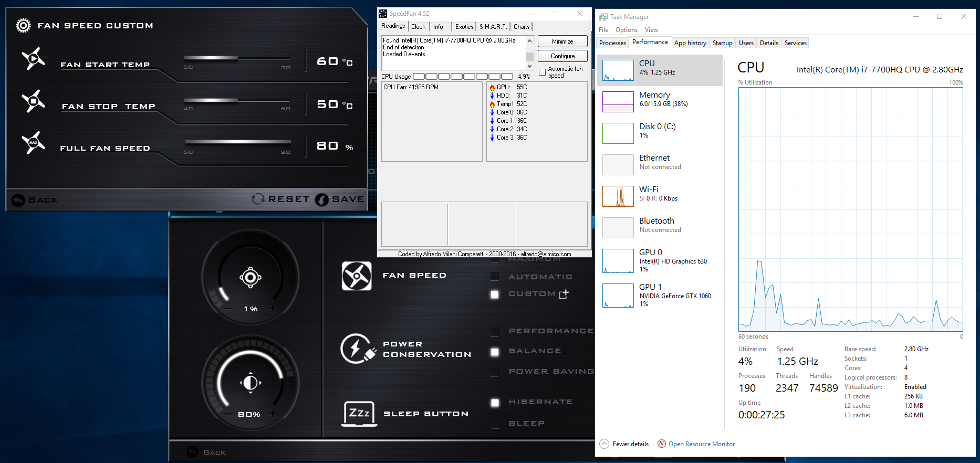Select the Performance power mode checkbox
Viewport: 980px width, 463px height.
(x=494, y=331)
